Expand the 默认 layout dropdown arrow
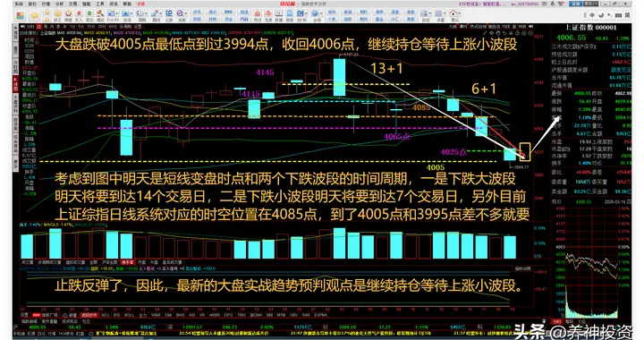The image size is (644, 340). [459, 13]
